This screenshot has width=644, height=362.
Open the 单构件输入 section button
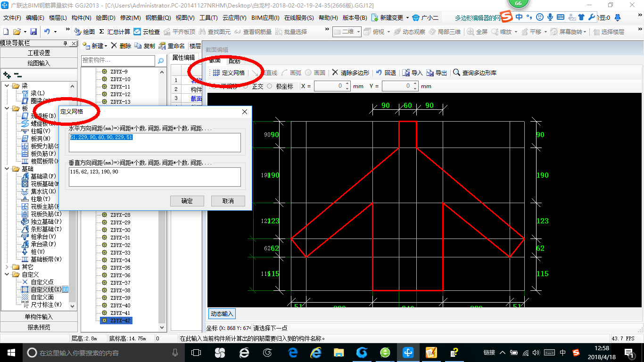click(39, 317)
